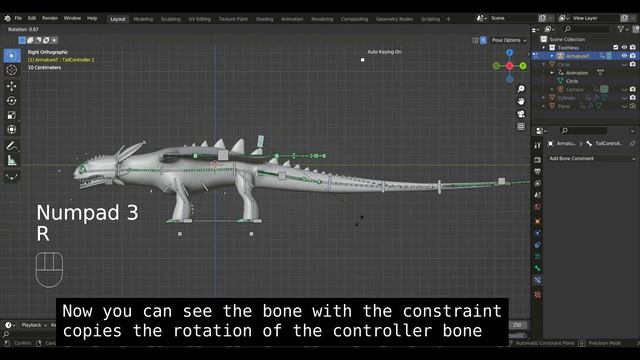
Task: Open the Bone Constraints properties tab
Action: click(538, 280)
